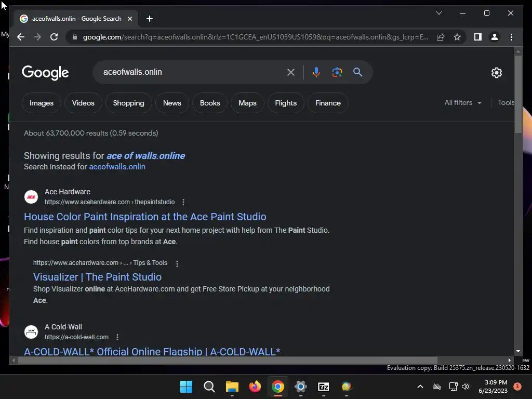
Task: Click acehardware.com thepaintstudio URL
Action: 110,202
